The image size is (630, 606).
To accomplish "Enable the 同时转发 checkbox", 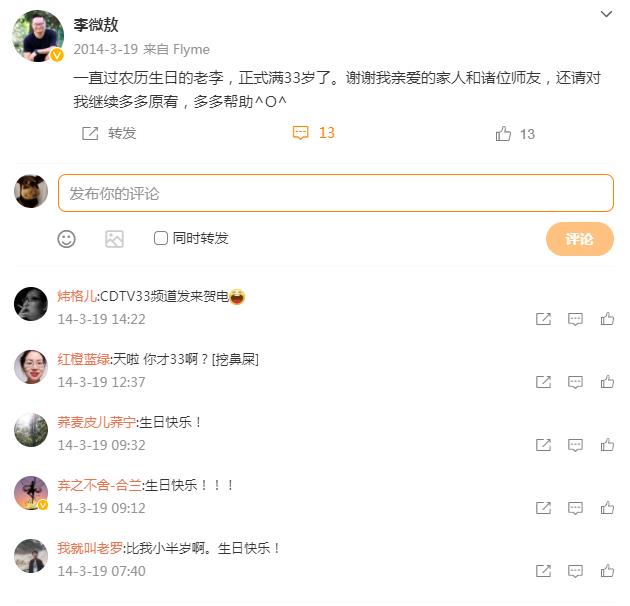I will coord(161,238).
